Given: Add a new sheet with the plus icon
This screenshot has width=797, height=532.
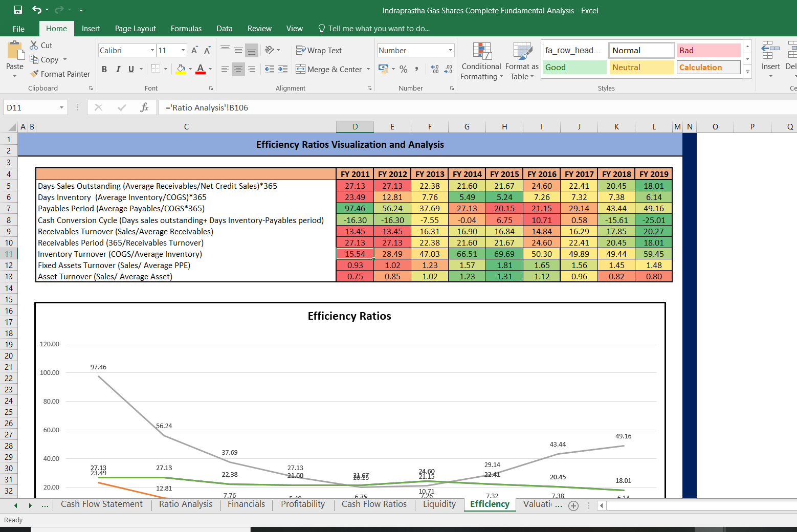Looking at the screenshot, I should [573, 505].
